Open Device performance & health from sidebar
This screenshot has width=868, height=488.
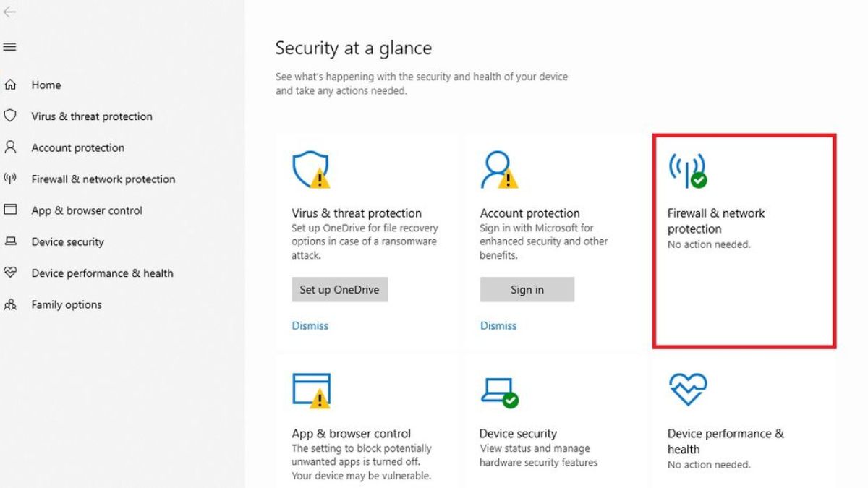click(102, 273)
